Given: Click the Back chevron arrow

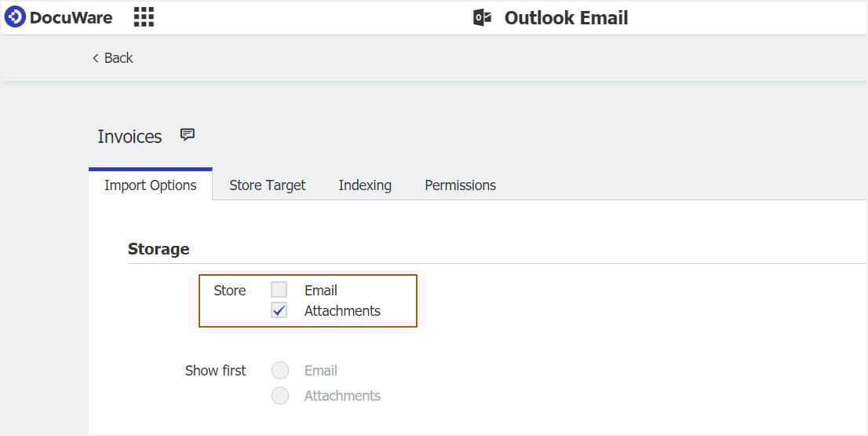Looking at the screenshot, I should tap(96, 58).
